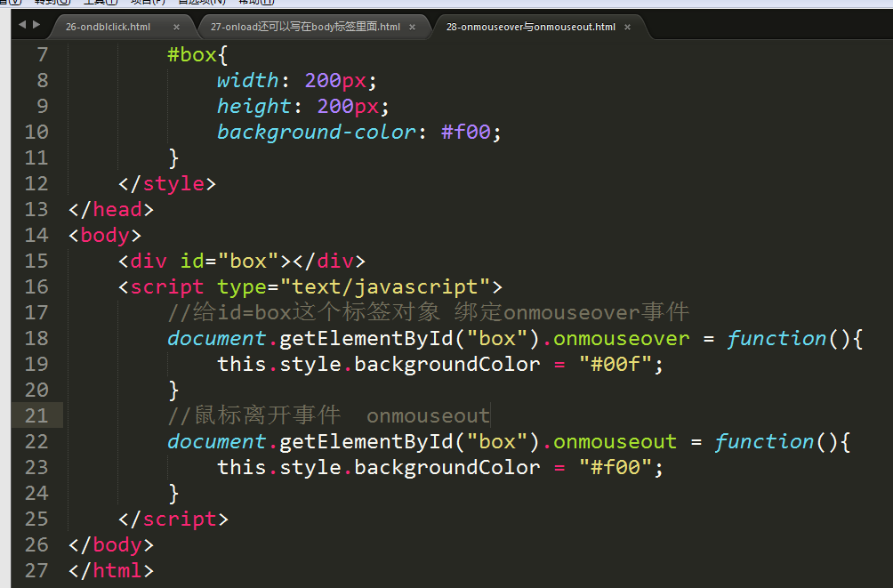Image resolution: width=893 pixels, height=588 pixels.
Task: Click the onmouseover comment on line 17
Action: 429,312
